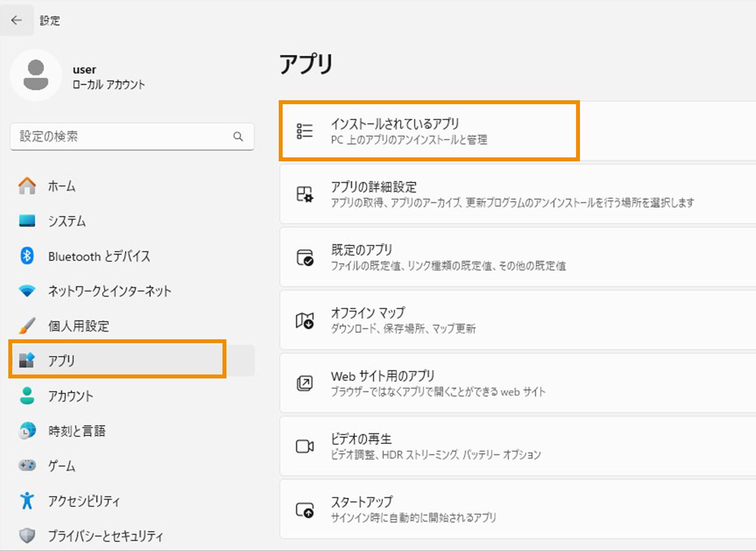The width and height of the screenshot is (756, 551).
Task: Click the back arrow button
Action: click(x=17, y=20)
